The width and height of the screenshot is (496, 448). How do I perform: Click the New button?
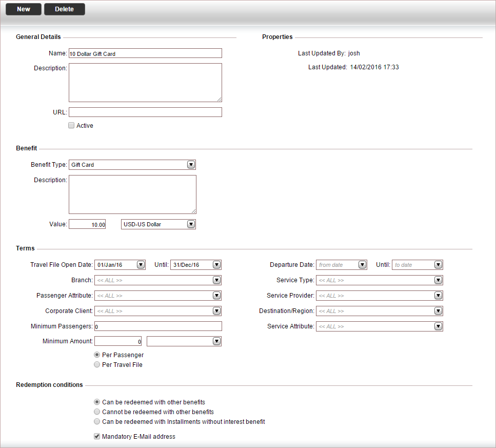(24, 9)
